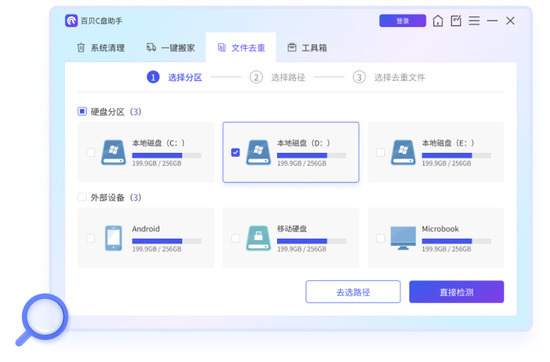Click the Microbook storage usage bar
This screenshot has height=362, width=550.
(456, 241)
